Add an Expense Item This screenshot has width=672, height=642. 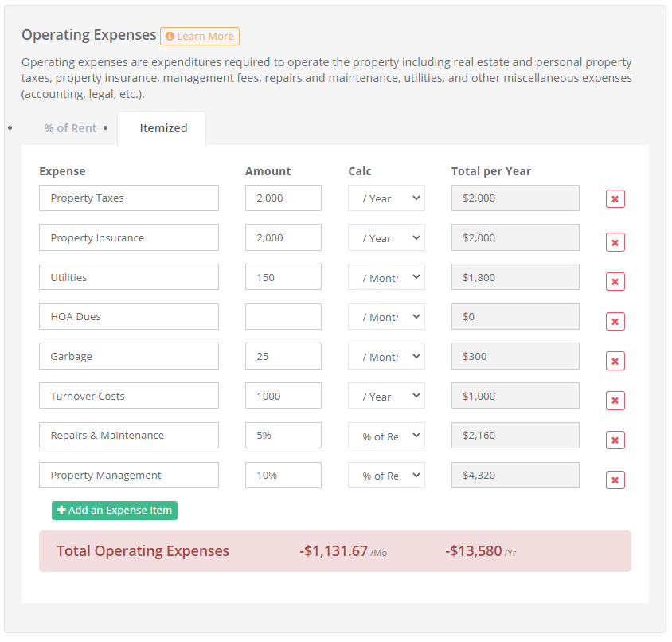[114, 510]
